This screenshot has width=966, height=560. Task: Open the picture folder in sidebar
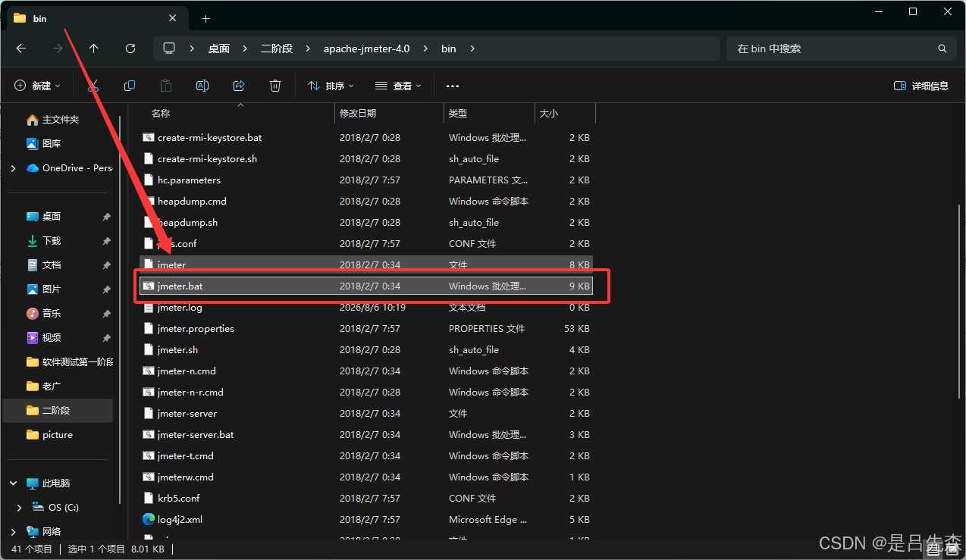tap(59, 435)
